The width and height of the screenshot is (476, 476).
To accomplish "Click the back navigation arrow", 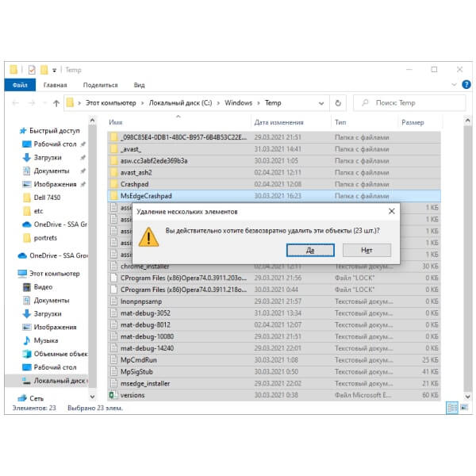I will click(x=16, y=103).
